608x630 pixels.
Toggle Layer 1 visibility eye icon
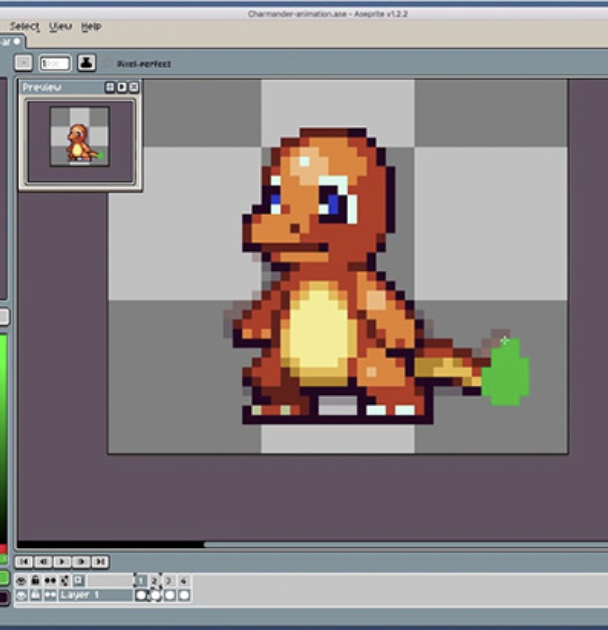pos(22,595)
